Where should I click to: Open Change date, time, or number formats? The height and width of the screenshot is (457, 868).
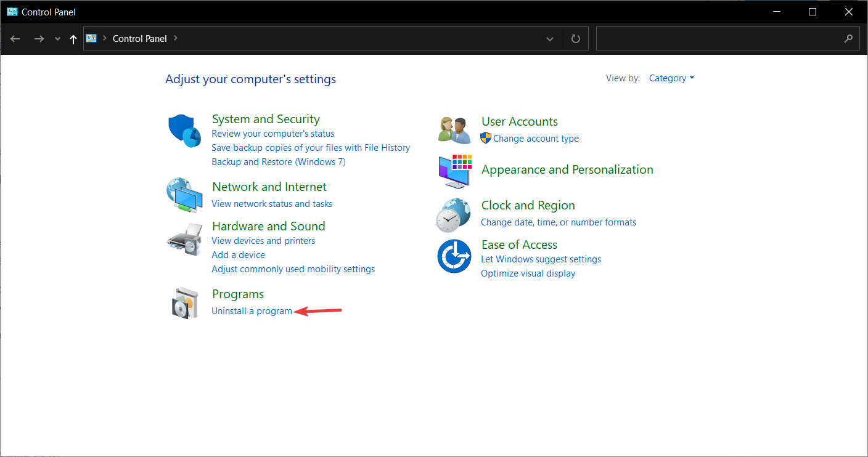[x=559, y=222]
